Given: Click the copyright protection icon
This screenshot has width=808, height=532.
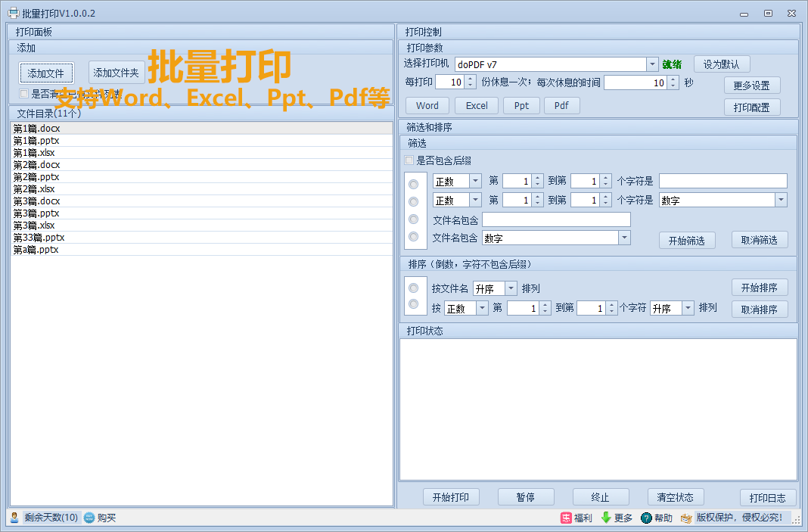Looking at the screenshot, I should (686, 518).
